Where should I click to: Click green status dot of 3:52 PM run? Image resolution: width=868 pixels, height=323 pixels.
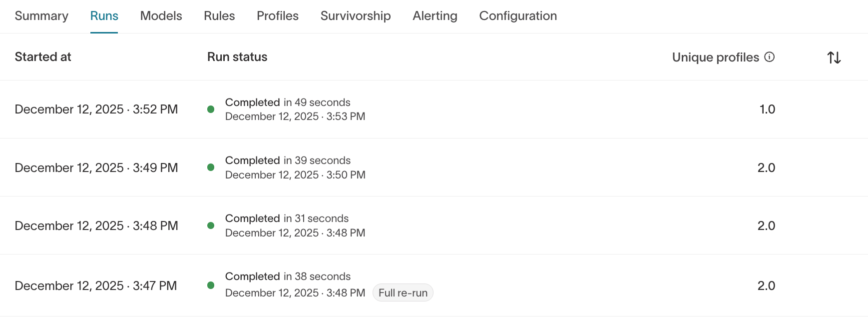click(211, 109)
